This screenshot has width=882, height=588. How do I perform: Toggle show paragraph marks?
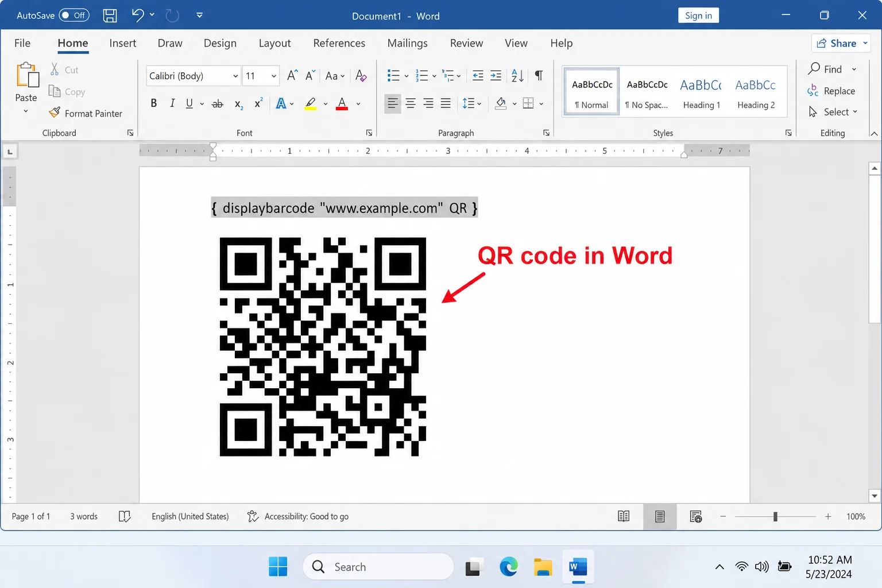(x=539, y=75)
